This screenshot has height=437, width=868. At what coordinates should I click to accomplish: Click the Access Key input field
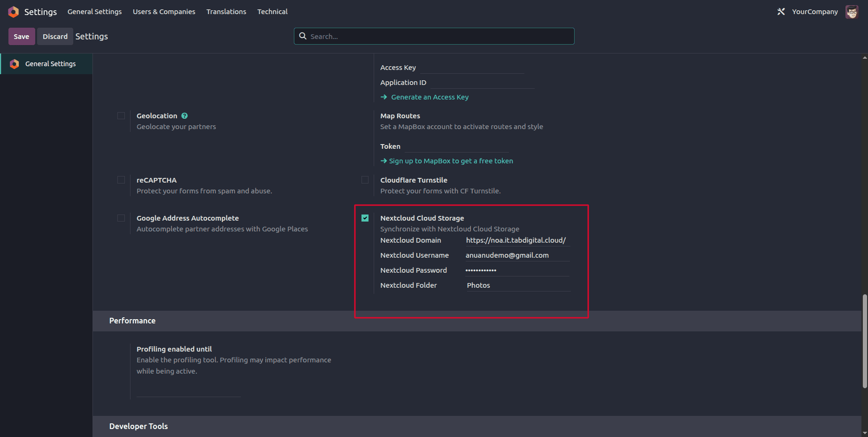(x=471, y=68)
